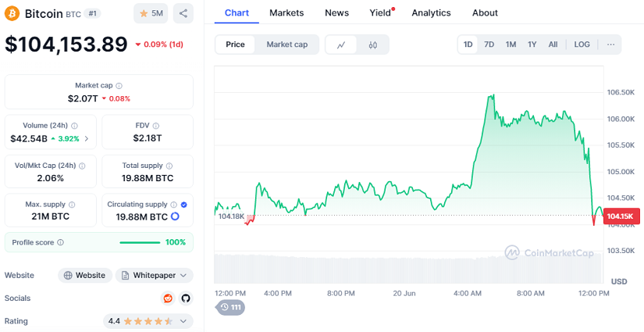This screenshot has height=332, width=644.
Task: Toggle the LOG scale option
Action: click(582, 45)
